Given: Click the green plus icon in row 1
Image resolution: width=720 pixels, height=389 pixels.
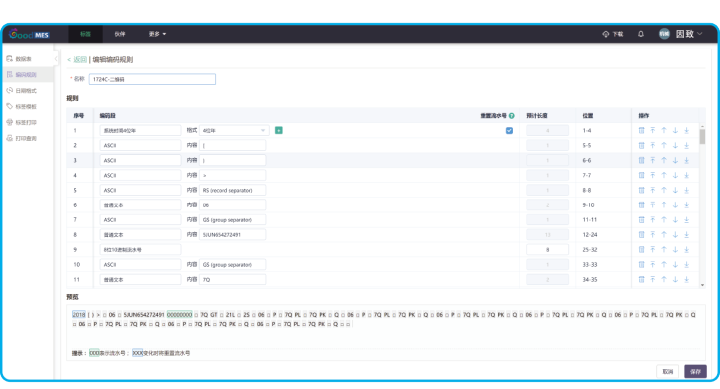Looking at the screenshot, I should (x=279, y=130).
